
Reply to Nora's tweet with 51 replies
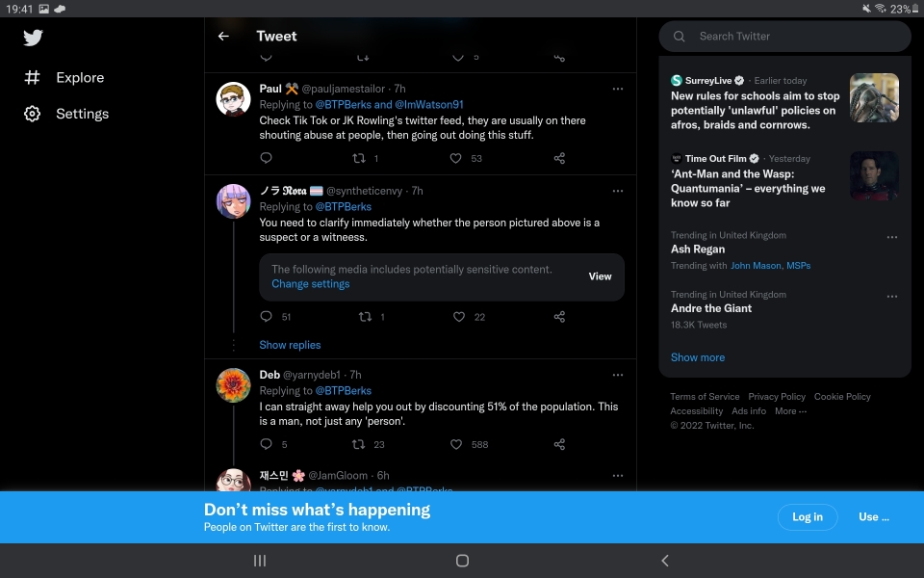[266, 317]
